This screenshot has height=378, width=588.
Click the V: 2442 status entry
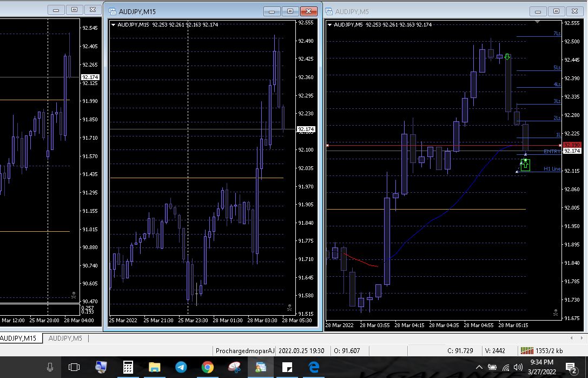tap(494, 350)
